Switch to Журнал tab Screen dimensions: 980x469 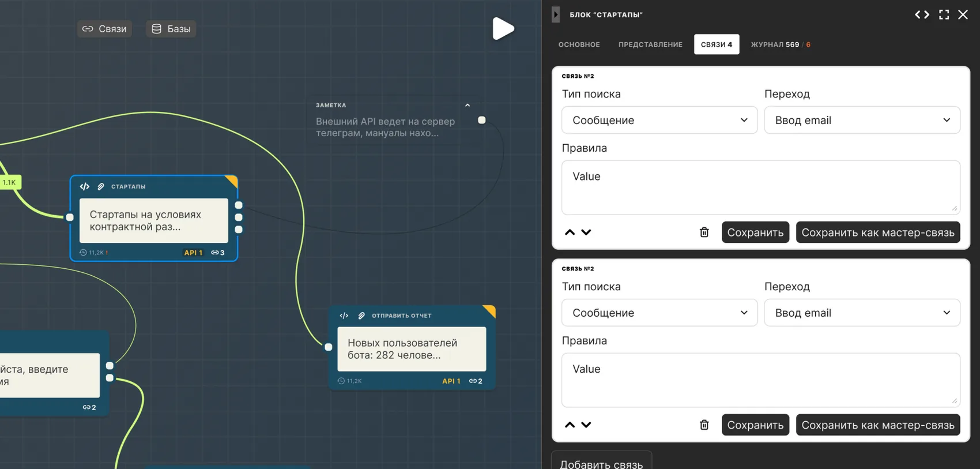[781, 44]
